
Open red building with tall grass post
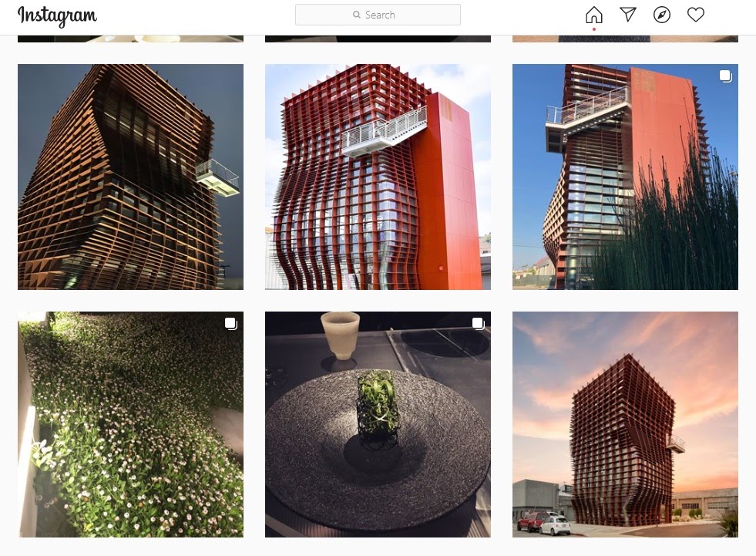tap(625, 177)
